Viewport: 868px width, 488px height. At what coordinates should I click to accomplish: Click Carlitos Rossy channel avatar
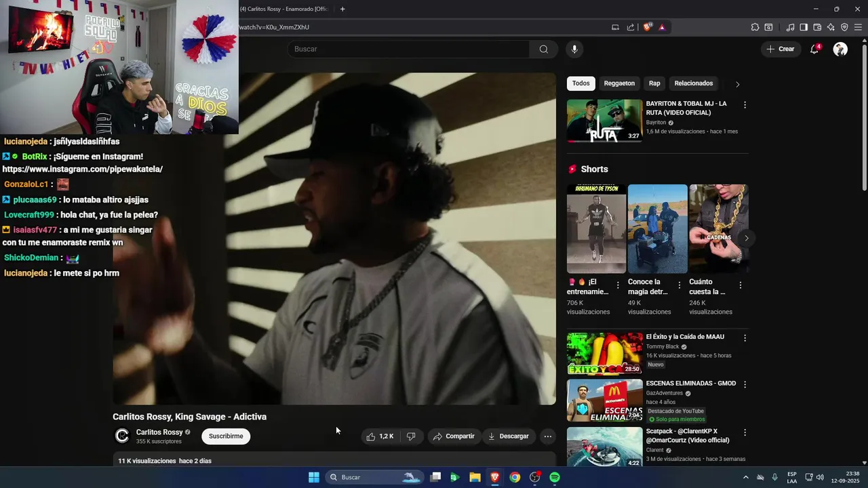click(122, 436)
